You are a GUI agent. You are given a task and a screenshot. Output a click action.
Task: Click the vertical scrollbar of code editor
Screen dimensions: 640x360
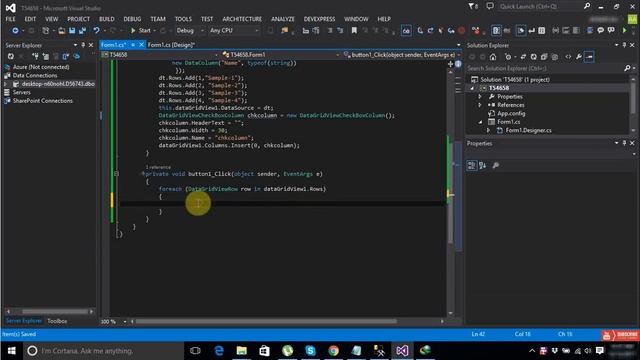[x=450, y=192]
